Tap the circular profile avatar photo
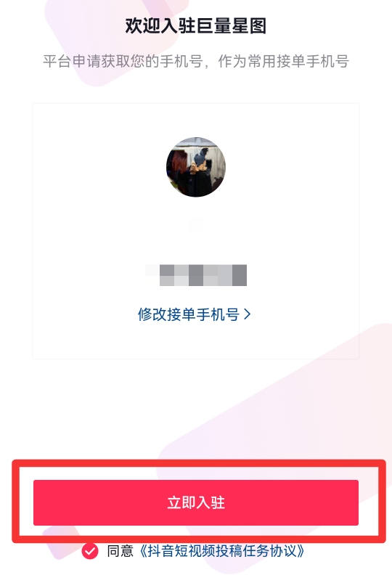392x575 pixels. [x=196, y=167]
